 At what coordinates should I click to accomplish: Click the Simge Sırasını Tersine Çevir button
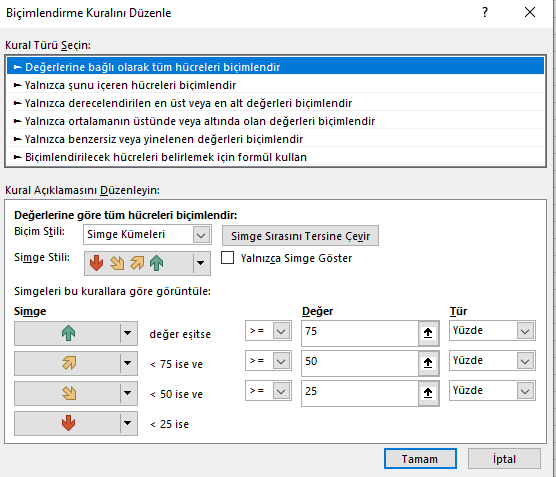(300, 236)
